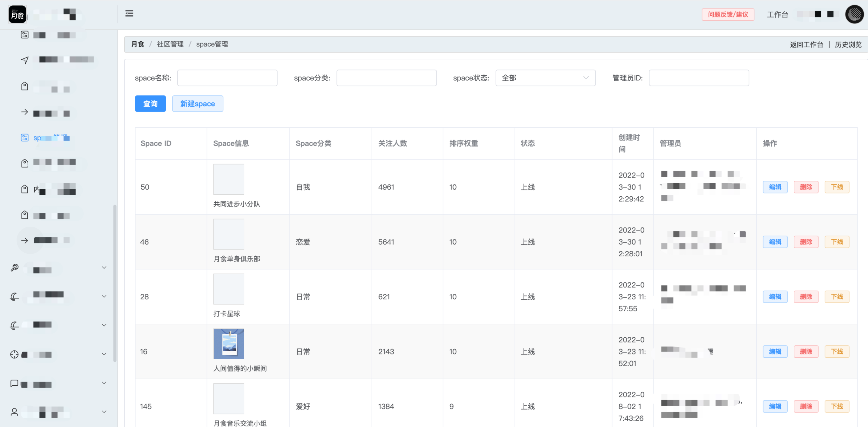Click the person sidebar group icon

pyautogui.click(x=15, y=412)
